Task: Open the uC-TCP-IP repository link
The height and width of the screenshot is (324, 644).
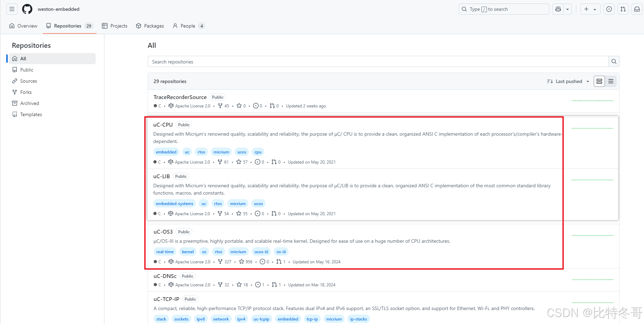Action: click(x=166, y=299)
